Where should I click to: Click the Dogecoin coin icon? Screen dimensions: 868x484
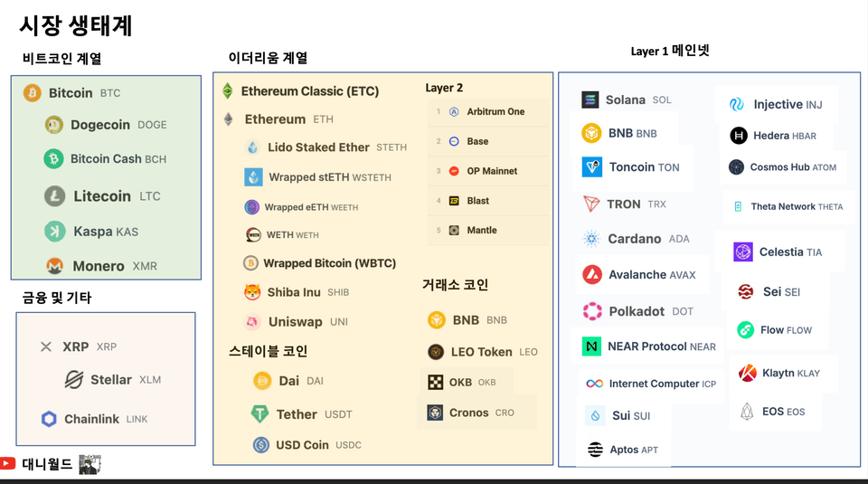coord(53,125)
